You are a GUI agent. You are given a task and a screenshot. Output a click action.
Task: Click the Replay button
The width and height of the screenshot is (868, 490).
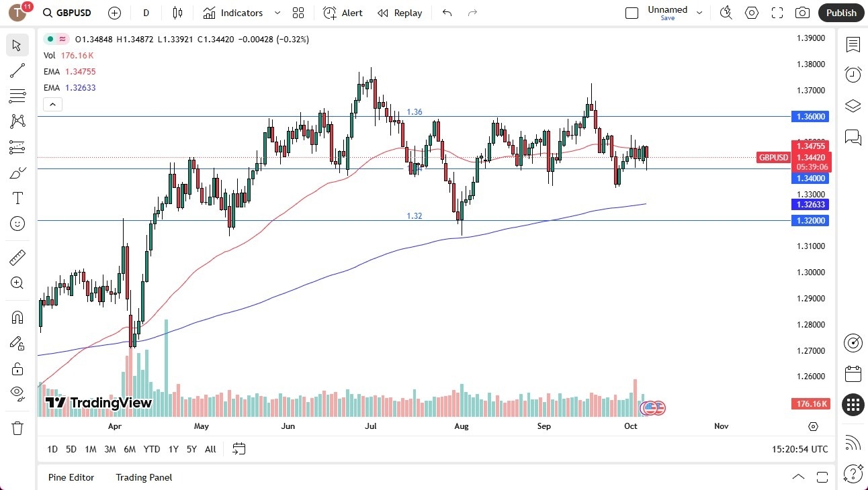coord(400,12)
